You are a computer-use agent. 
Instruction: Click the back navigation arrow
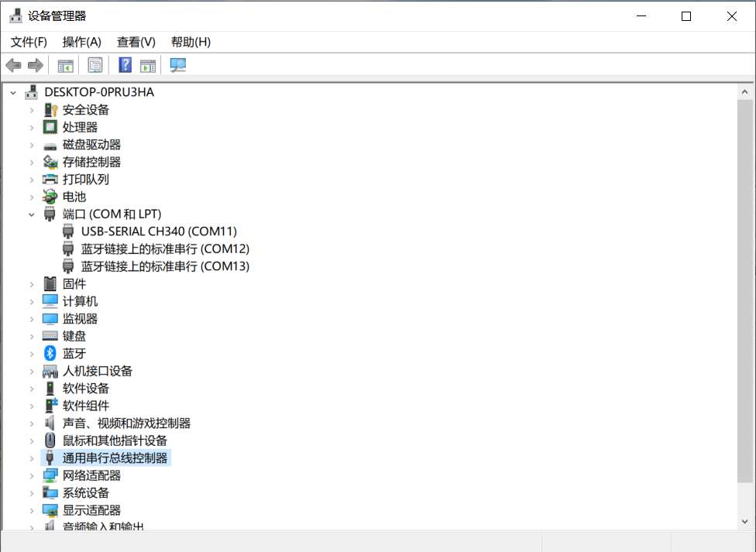coord(13,65)
